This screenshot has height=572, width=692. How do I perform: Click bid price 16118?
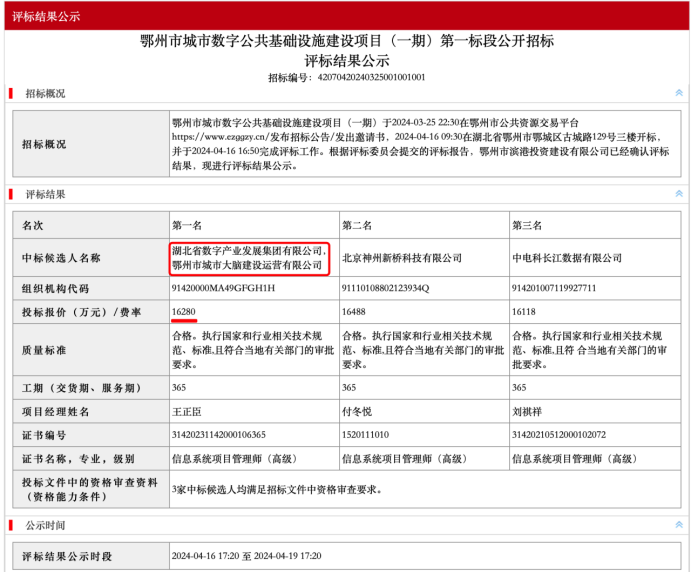523,312
